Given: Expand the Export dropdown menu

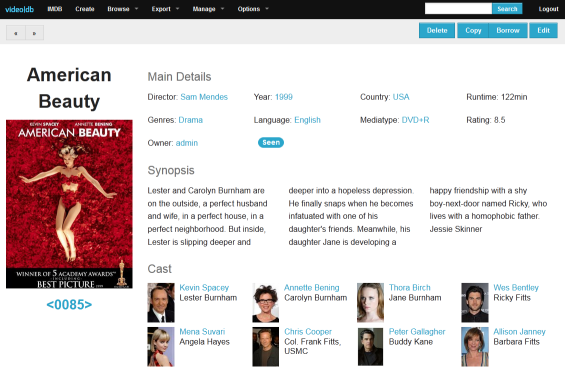Looking at the screenshot, I should (x=165, y=9).
